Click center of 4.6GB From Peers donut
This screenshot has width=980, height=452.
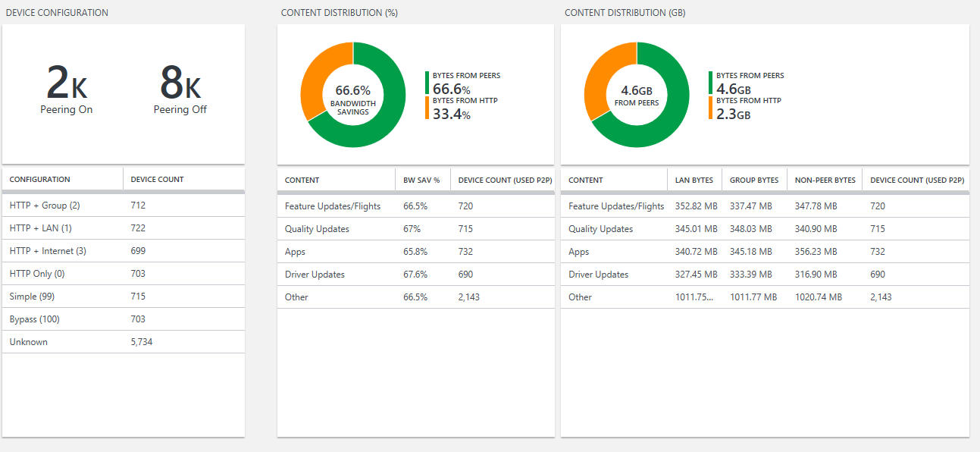point(637,96)
